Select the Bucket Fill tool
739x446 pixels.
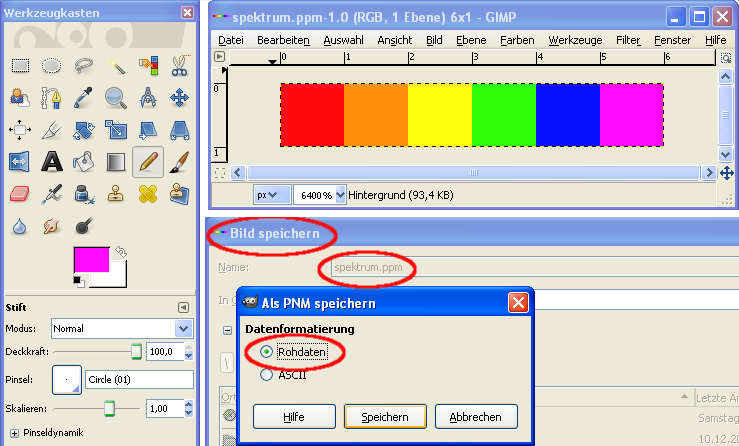84,161
